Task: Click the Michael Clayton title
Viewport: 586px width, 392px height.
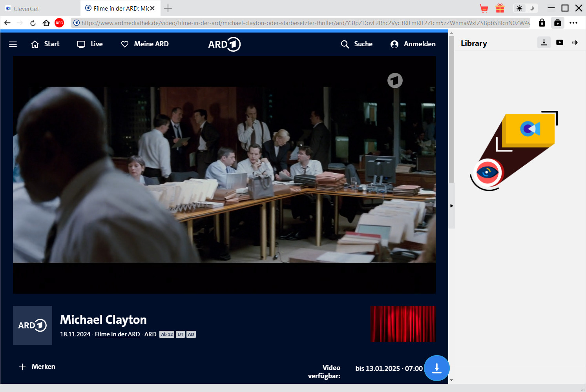Action: click(x=103, y=320)
